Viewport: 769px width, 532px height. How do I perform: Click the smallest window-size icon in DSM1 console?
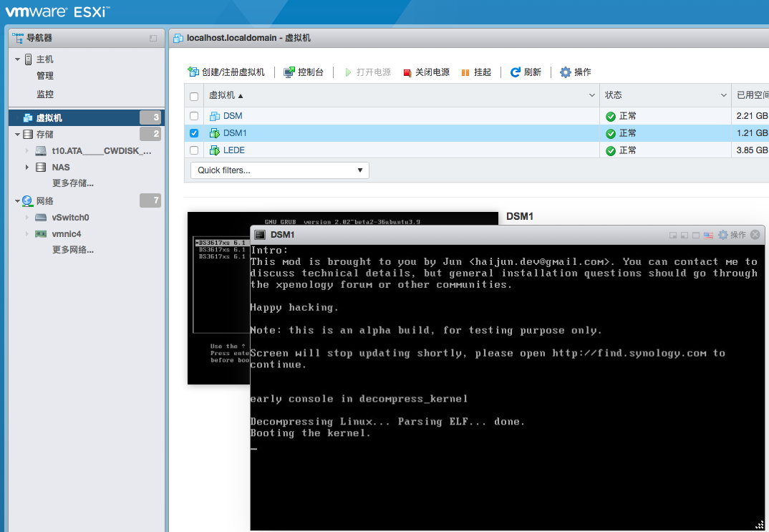pyautogui.click(x=673, y=236)
